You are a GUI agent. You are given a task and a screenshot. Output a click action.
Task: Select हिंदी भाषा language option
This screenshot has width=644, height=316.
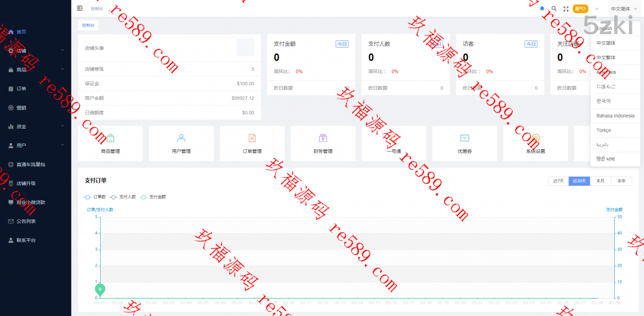(615, 159)
